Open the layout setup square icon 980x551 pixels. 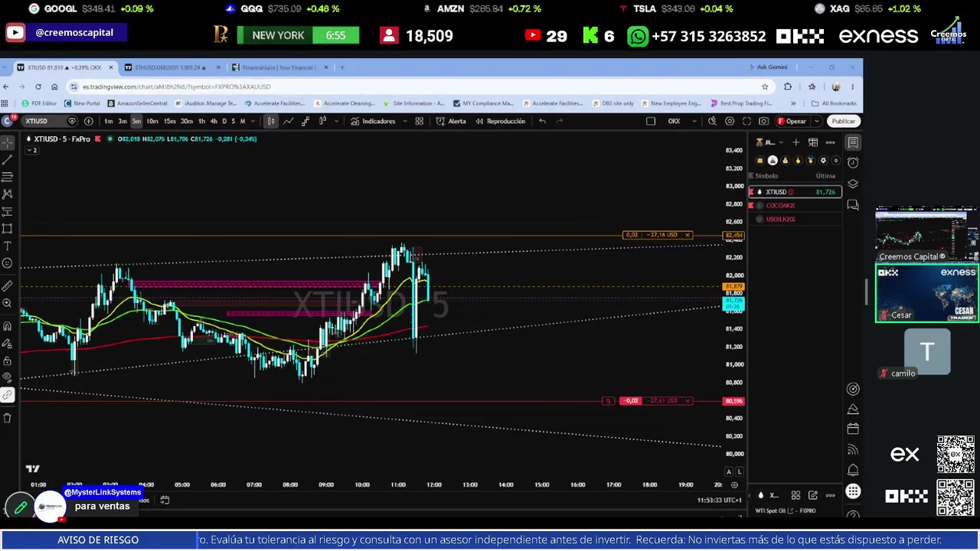click(651, 121)
